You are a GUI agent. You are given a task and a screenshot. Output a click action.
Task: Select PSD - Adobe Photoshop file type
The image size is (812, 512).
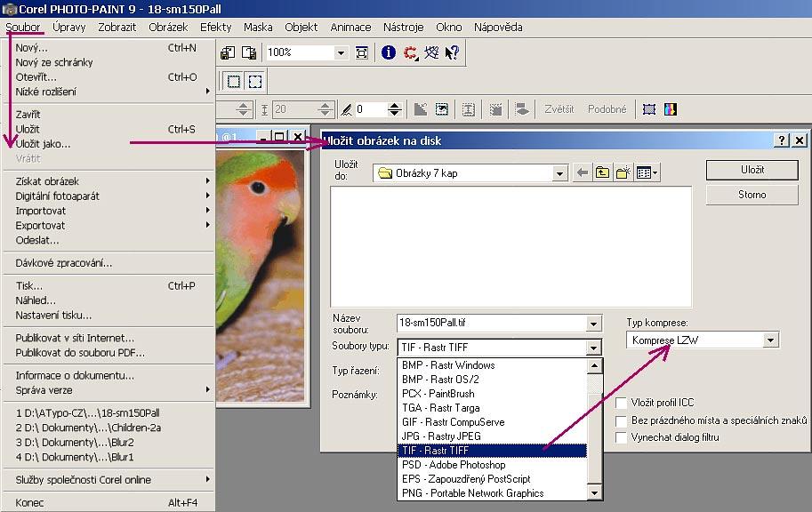coord(492,465)
